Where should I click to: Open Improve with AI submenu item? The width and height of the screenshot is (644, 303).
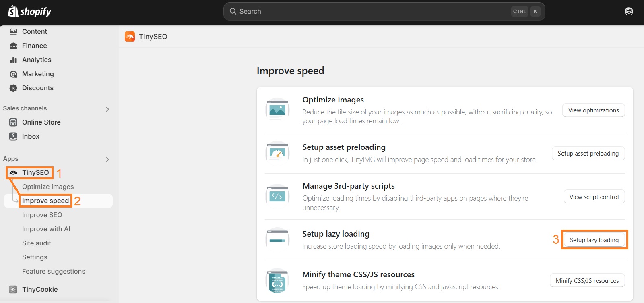[x=46, y=229]
